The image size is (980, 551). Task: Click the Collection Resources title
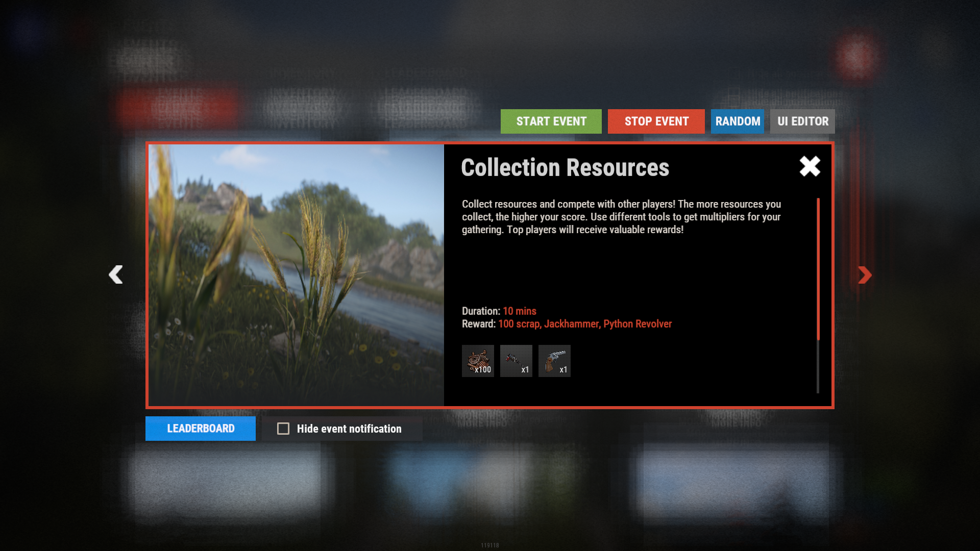[565, 168]
